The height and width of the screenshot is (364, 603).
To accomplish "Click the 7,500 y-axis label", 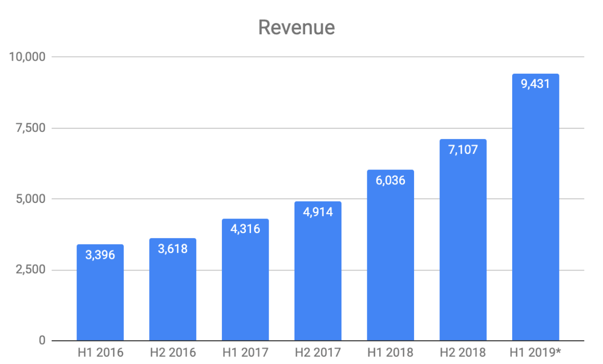I will [30, 128].
